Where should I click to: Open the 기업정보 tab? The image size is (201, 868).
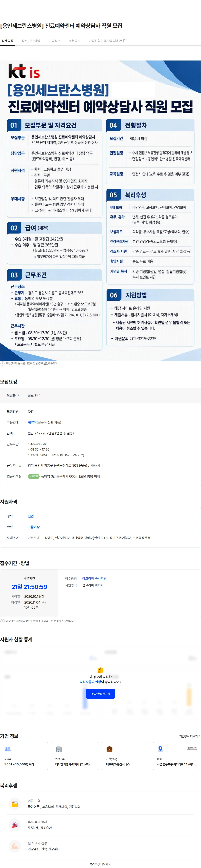coord(54,41)
